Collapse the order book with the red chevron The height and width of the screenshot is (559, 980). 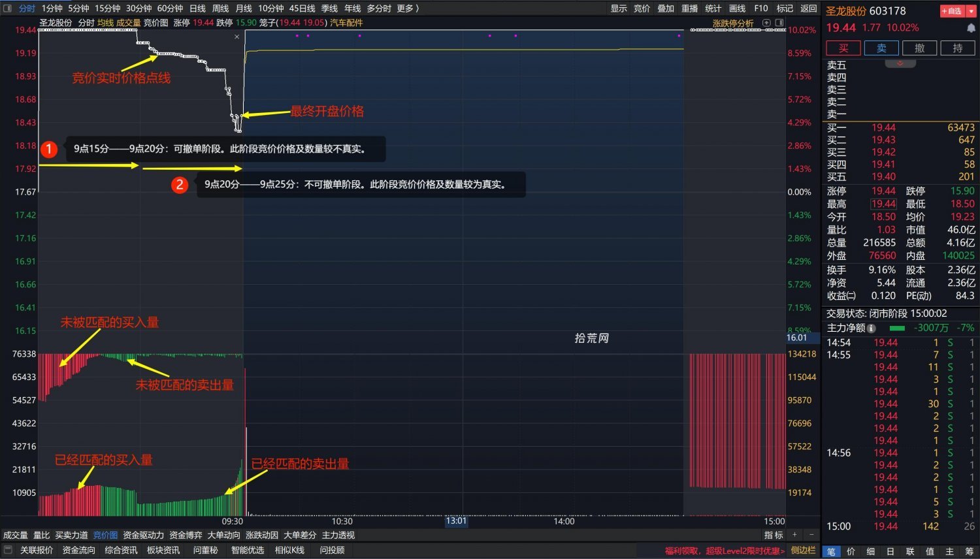pyautogui.click(x=900, y=63)
